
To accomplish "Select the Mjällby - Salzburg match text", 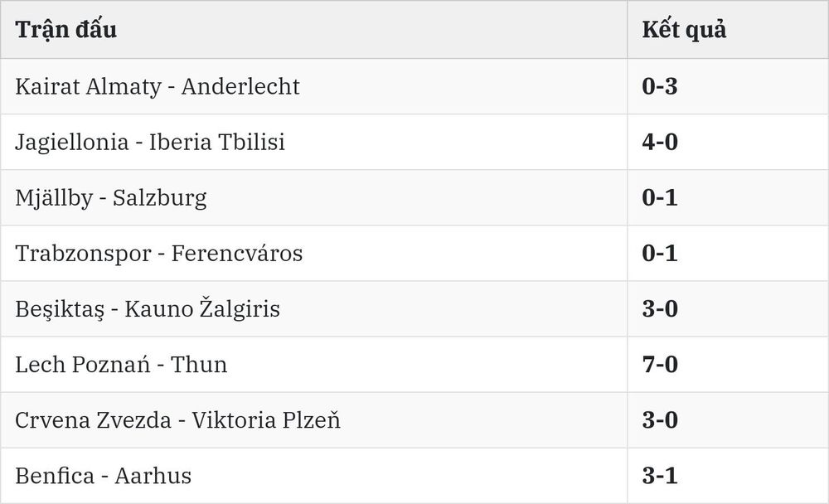I will [111, 198].
